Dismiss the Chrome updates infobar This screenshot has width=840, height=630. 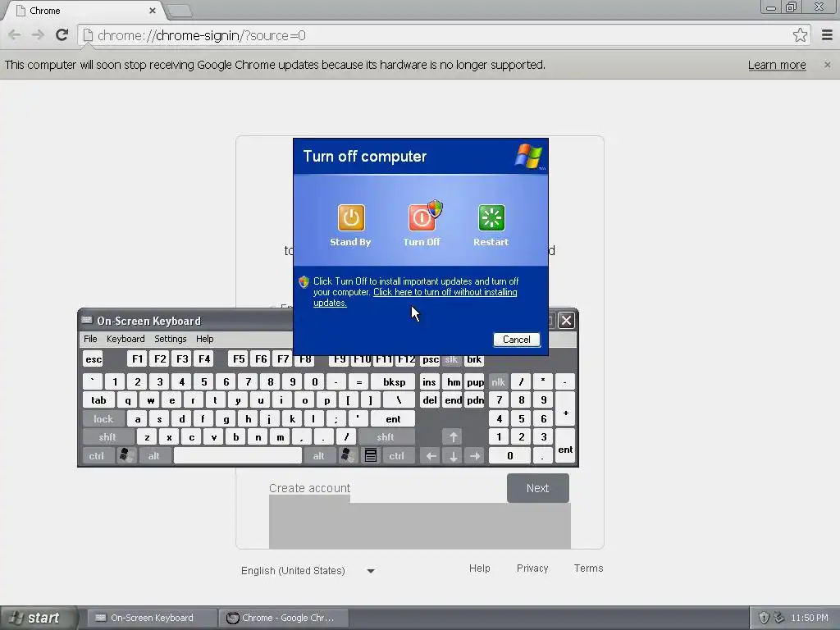pos(827,65)
